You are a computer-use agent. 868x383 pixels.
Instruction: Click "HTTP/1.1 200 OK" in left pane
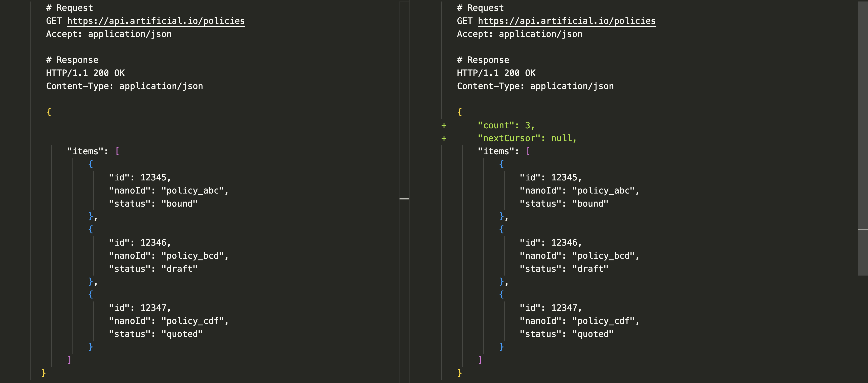click(x=85, y=73)
